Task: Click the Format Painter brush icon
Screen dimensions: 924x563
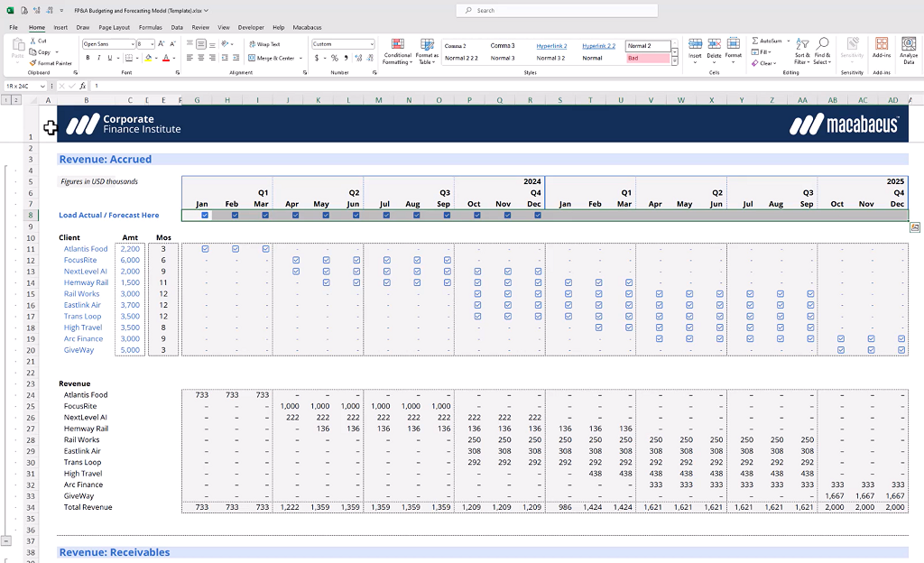Action: point(33,63)
